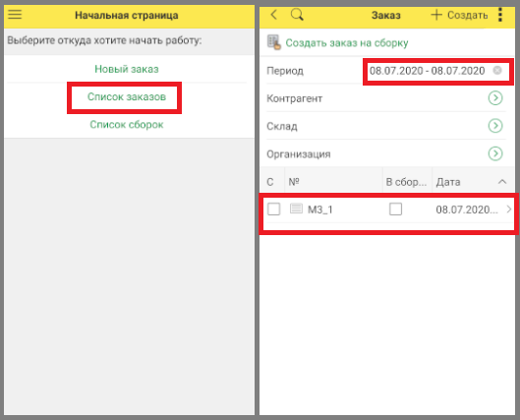The height and width of the screenshot is (420, 520).
Task: Open the three-dot overflow menu
Action: tap(500, 15)
